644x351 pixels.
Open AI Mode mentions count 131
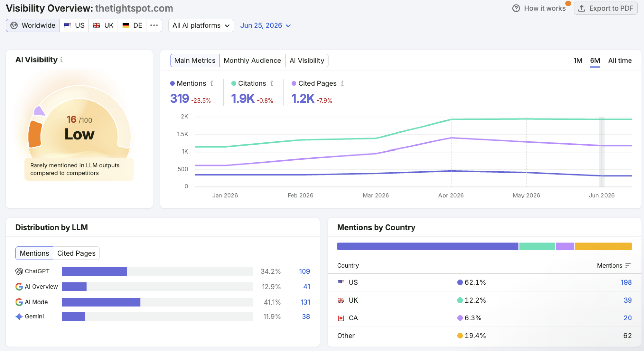click(x=305, y=302)
